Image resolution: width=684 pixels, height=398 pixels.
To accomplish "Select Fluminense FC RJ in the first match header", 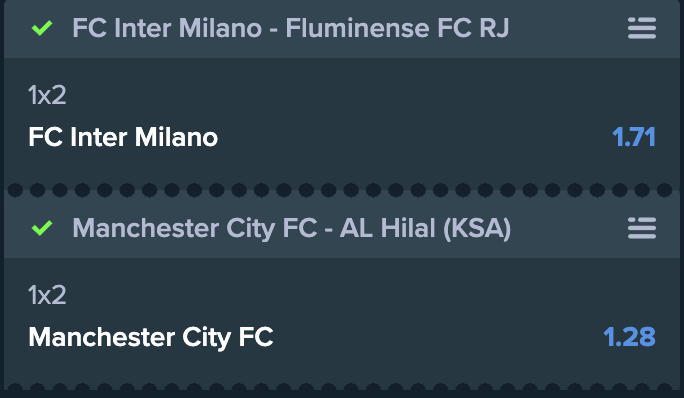I will [x=397, y=28].
